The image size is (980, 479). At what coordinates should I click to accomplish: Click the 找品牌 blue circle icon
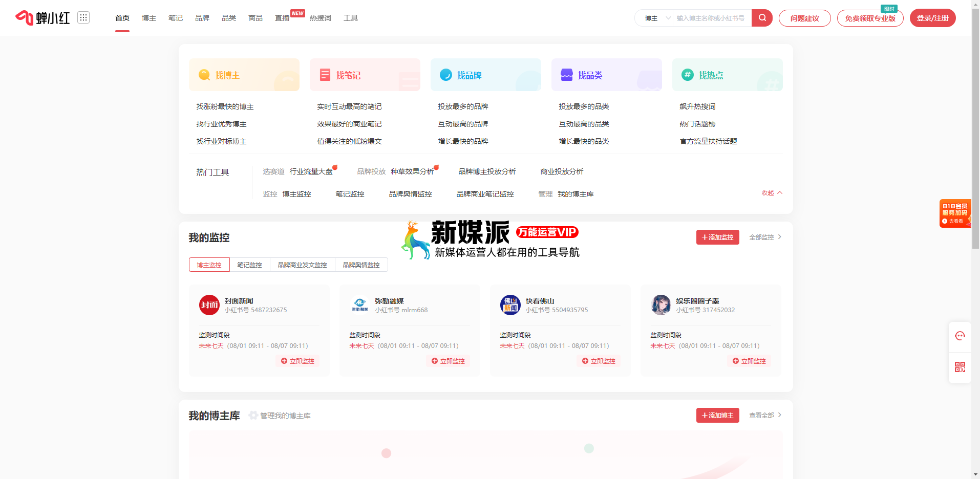click(x=446, y=75)
